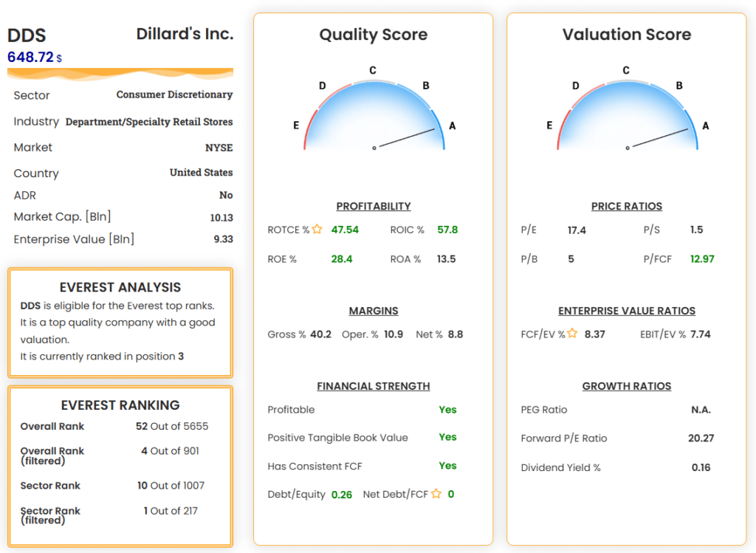Click the EVEREST RANKING panel title
Viewport: 756px width, 553px height.
tap(120, 405)
